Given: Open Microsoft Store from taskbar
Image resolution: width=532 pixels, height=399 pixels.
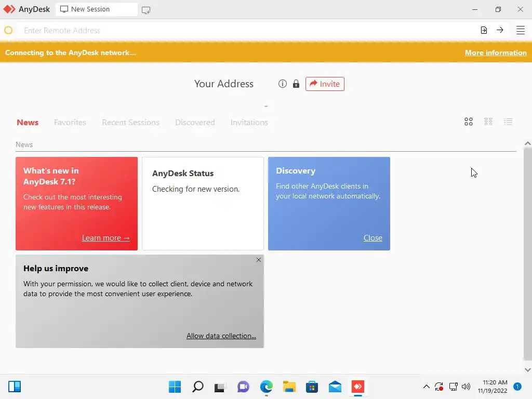Looking at the screenshot, I should click(312, 387).
